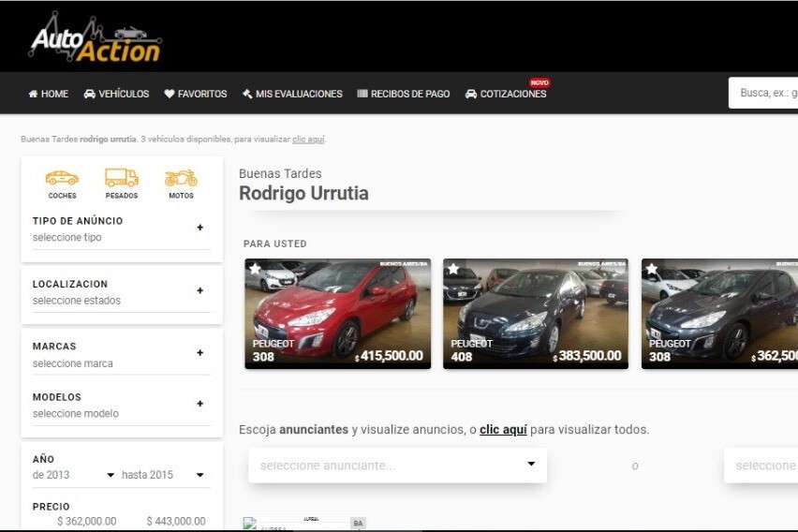Click 'seleccione estados' placeholder text
Screen dimensions: 798x532
pyautogui.click(x=77, y=301)
